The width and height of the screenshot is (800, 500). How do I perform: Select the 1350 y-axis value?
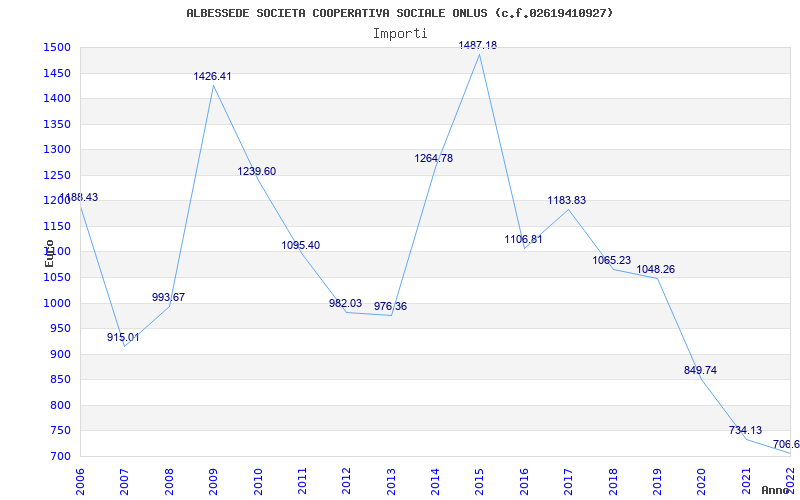coord(58,124)
